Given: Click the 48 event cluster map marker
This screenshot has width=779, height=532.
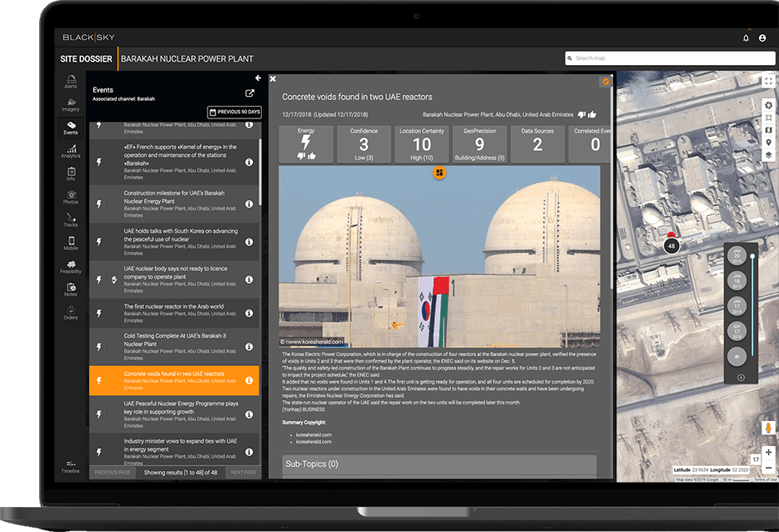Looking at the screenshot, I should tap(671, 245).
